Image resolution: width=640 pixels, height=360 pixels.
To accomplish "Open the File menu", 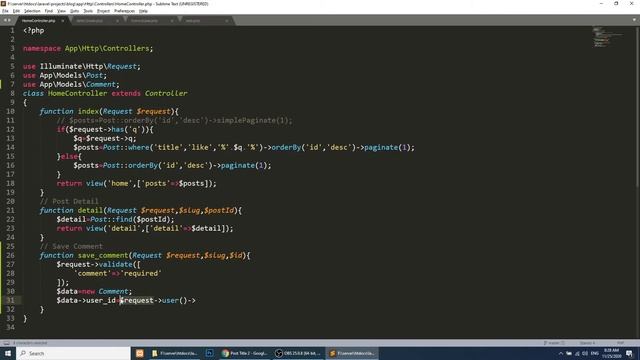I will 5,11.
